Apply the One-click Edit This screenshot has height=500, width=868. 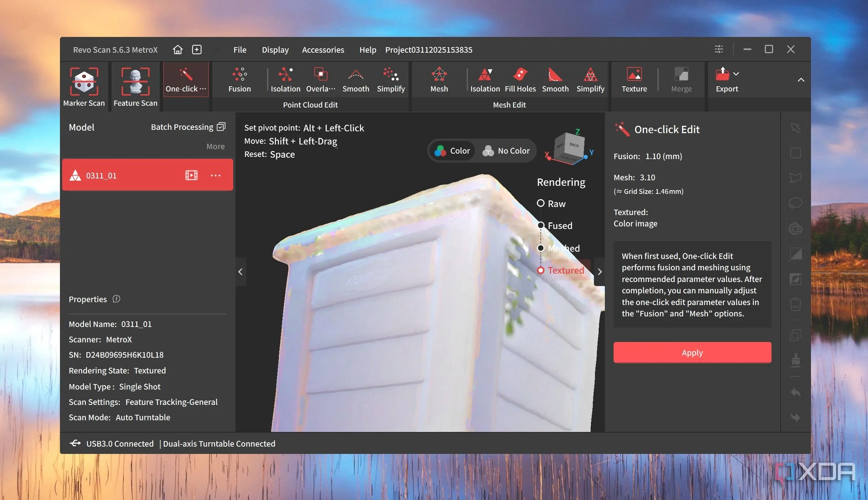point(692,353)
